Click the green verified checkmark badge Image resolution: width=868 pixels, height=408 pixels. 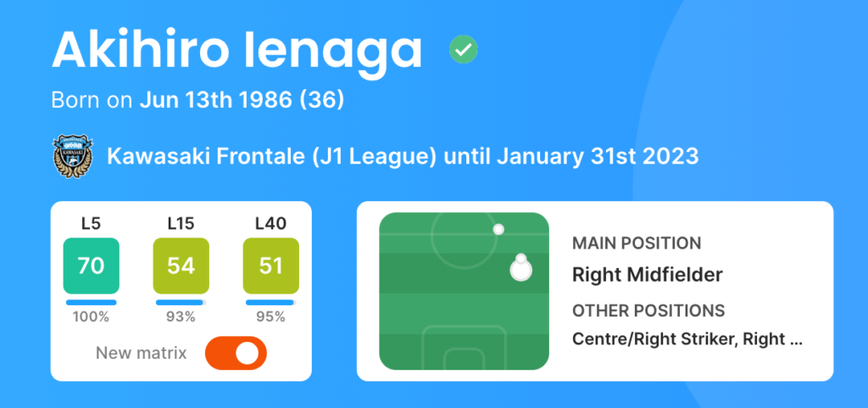click(x=463, y=51)
